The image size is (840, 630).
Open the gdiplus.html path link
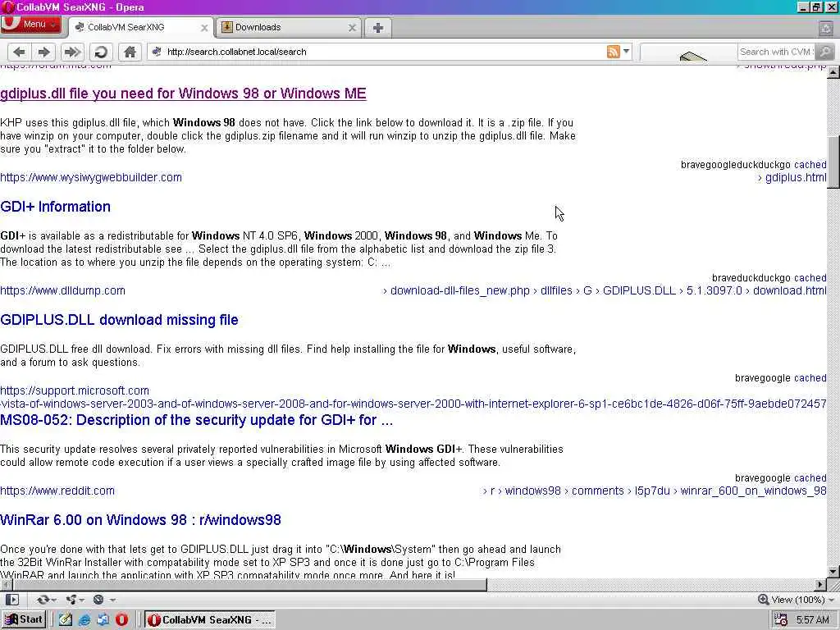coord(795,177)
